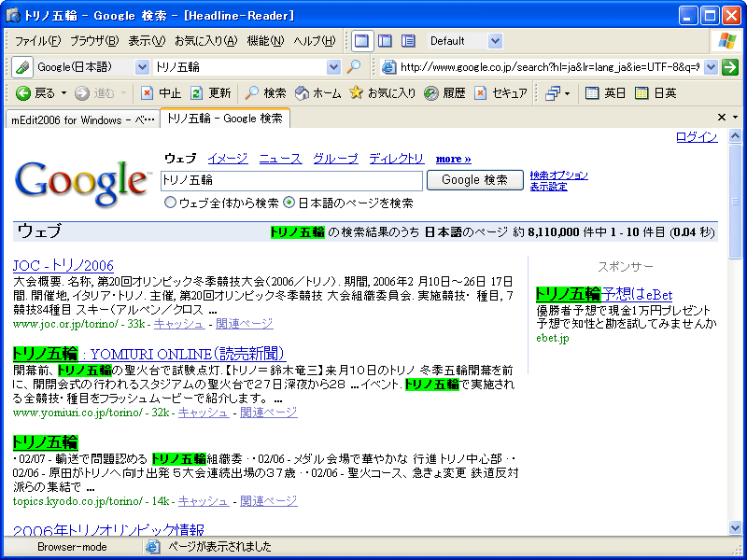Open the ニュース search link
This screenshot has width=747, height=560.
tap(281, 159)
